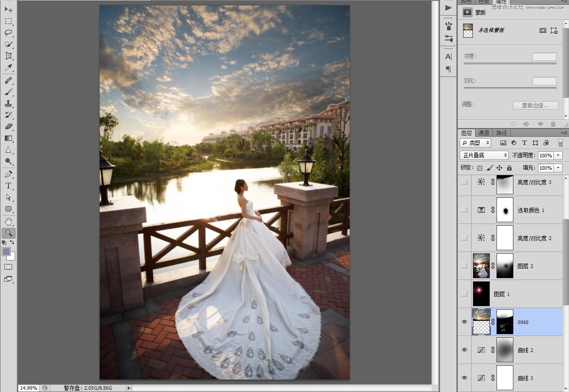This screenshot has width=569, height=392.
Task: Click the 14.99% zoom level field
Action: coord(29,388)
